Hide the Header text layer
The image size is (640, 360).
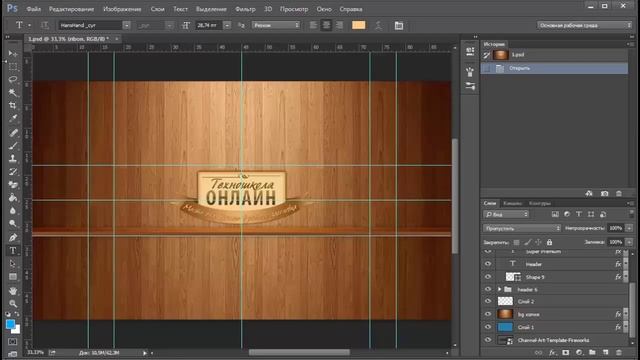pos(488,264)
